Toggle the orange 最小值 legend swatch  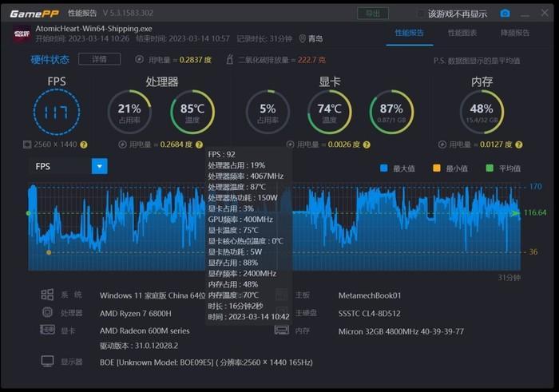(437, 168)
